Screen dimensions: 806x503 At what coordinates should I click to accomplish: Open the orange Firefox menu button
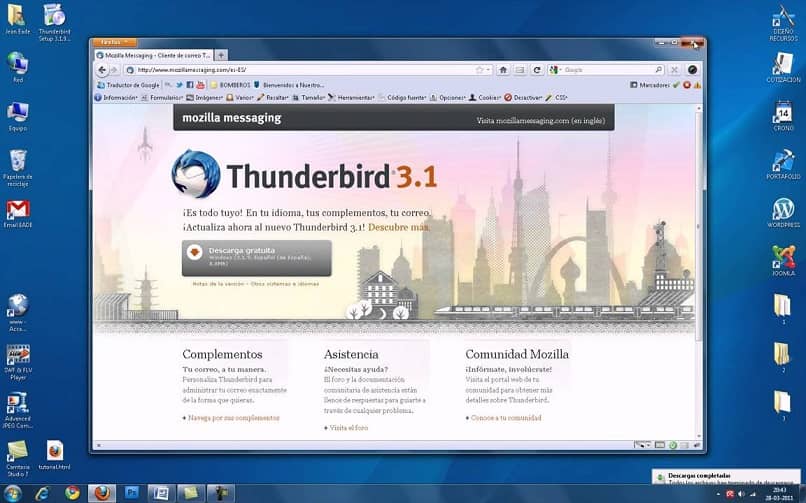pyautogui.click(x=114, y=42)
